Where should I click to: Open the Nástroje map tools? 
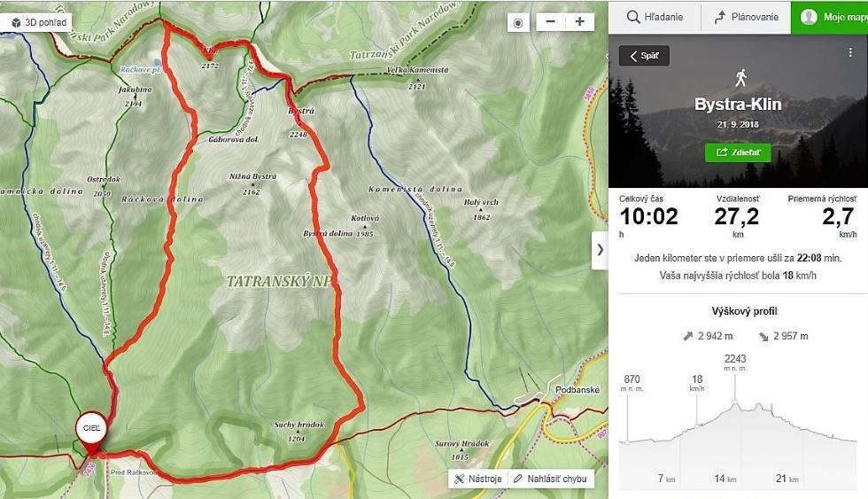pyautogui.click(x=477, y=479)
